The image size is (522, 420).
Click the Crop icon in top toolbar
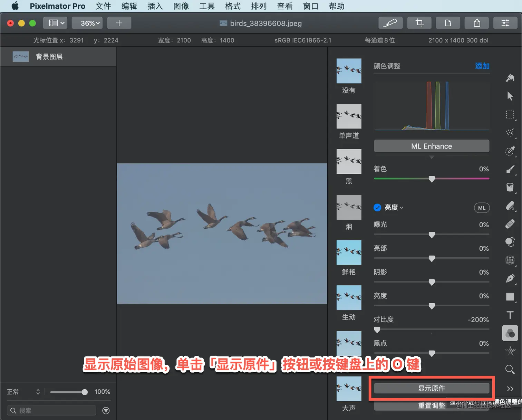(419, 23)
